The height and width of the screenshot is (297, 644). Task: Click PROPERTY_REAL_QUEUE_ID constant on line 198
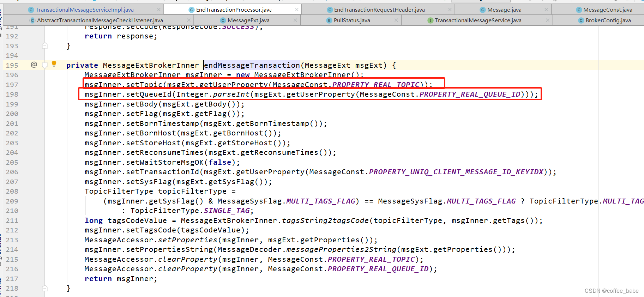(x=470, y=94)
